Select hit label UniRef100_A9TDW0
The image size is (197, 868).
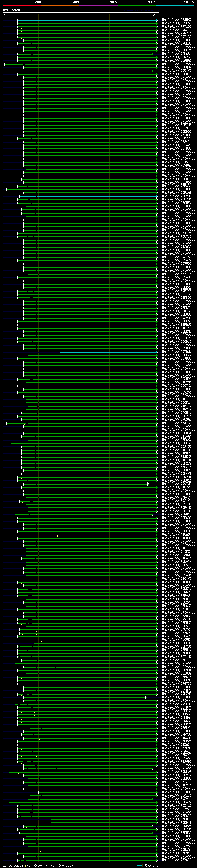(176, 352)
